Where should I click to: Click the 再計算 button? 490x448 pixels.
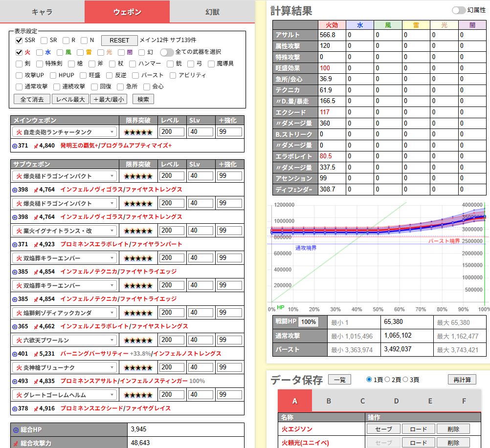point(462,380)
